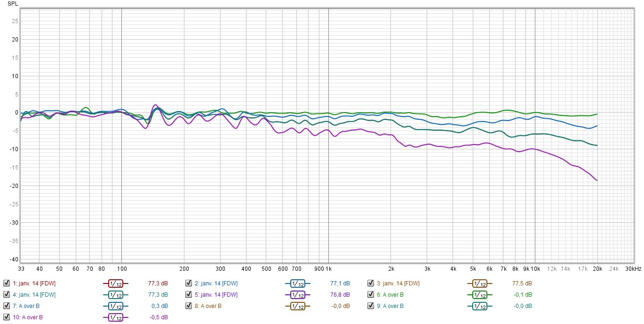The height and width of the screenshot is (324, 644).
Task: Click the purple 1/12 smoothing icon for trace 5
Action: 297,295
